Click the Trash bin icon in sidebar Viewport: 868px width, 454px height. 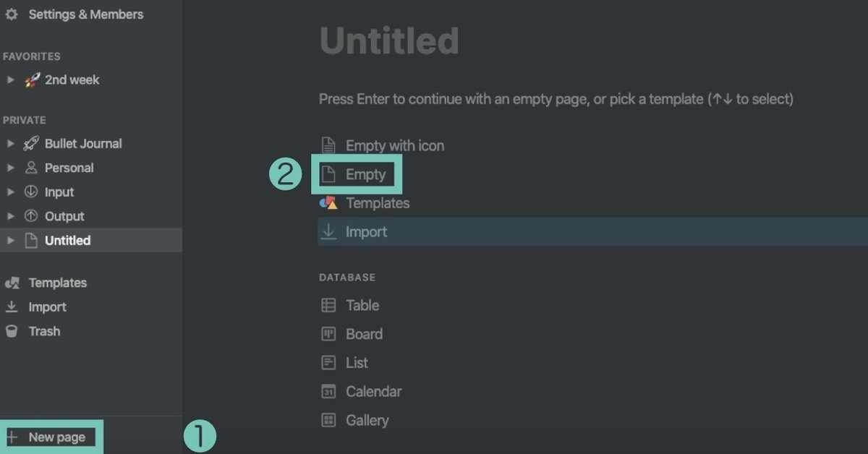tap(12, 331)
